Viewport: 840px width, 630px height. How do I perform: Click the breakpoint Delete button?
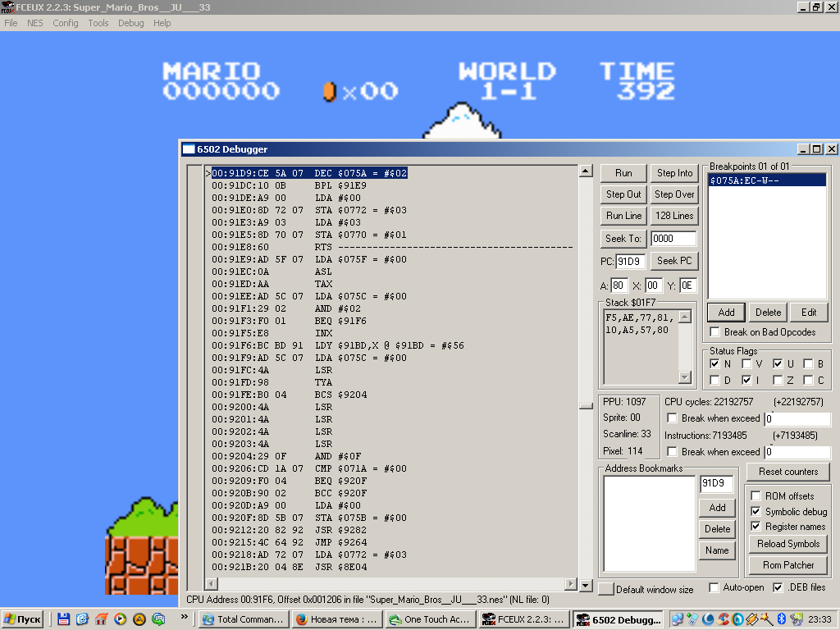[x=768, y=313]
